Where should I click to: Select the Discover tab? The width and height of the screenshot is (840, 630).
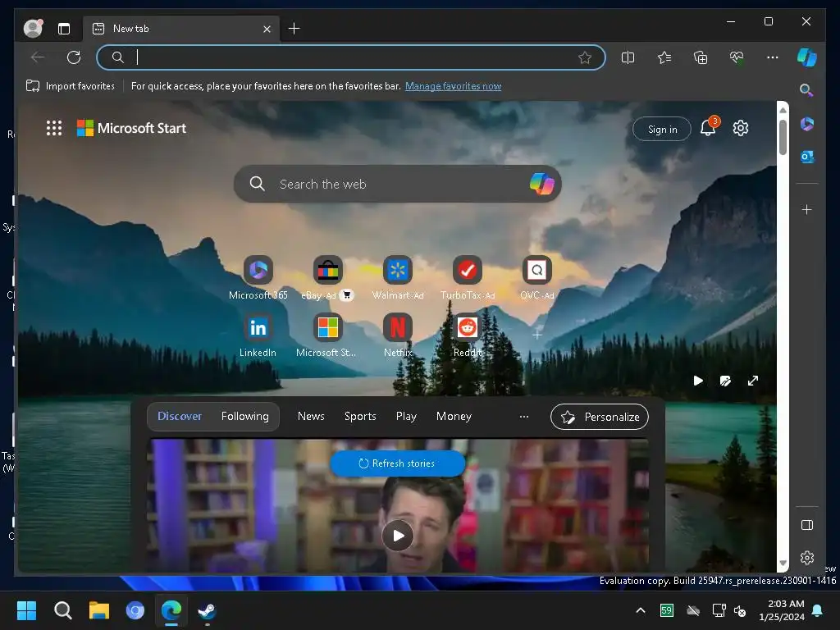tap(180, 416)
